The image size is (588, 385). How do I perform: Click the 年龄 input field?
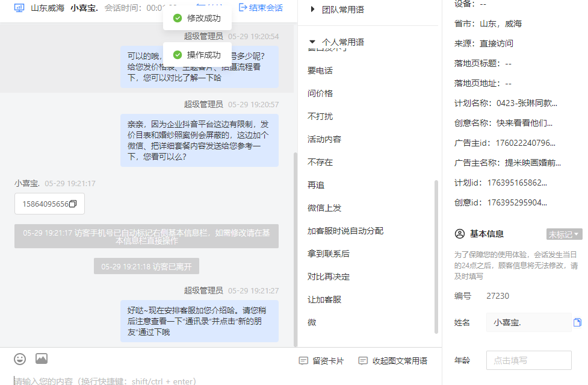529,360
